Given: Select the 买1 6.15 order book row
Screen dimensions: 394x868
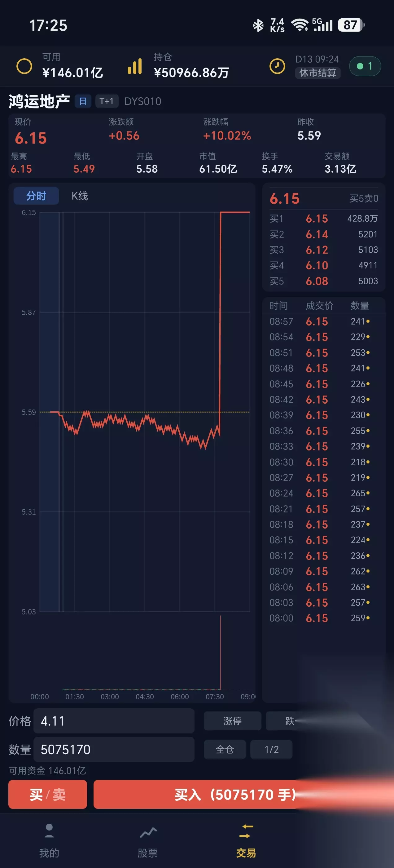Looking at the screenshot, I should tap(324, 219).
